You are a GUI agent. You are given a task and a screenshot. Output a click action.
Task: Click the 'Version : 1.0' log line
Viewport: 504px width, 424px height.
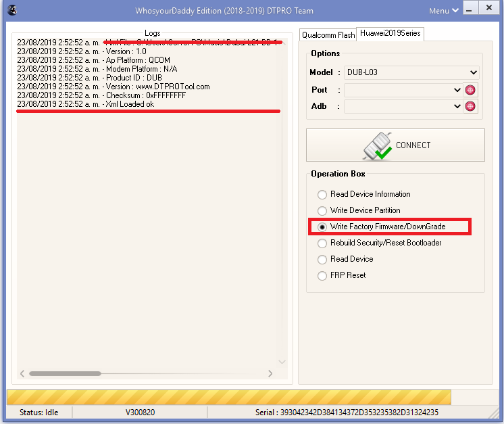(x=82, y=51)
